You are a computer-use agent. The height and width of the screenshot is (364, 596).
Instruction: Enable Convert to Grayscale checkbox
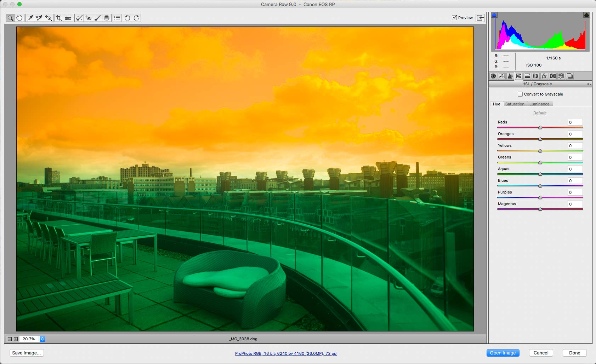click(x=520, y=94)
